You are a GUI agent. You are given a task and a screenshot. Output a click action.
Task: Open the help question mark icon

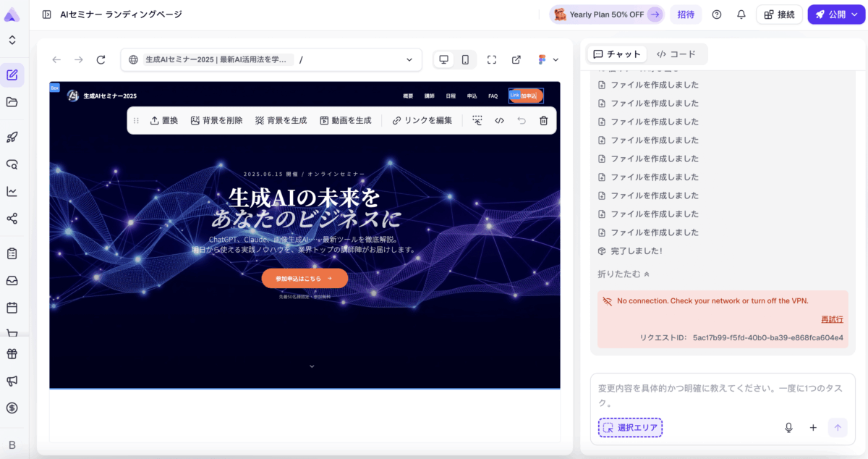[717, 14]
